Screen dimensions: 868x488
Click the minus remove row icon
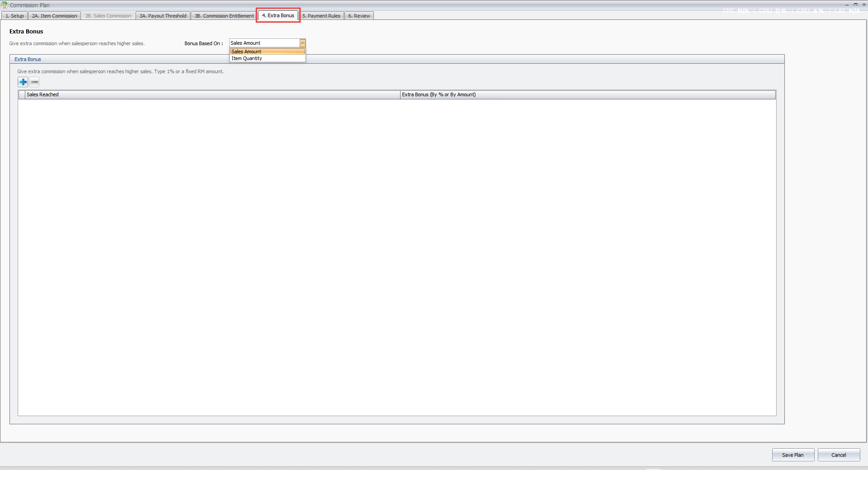[34, 82]
